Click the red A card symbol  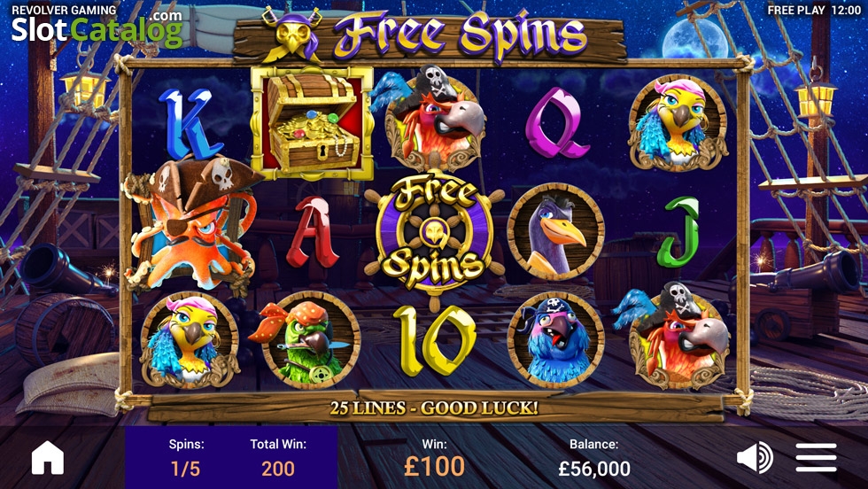pyautogui.click(x=312, y=232)
